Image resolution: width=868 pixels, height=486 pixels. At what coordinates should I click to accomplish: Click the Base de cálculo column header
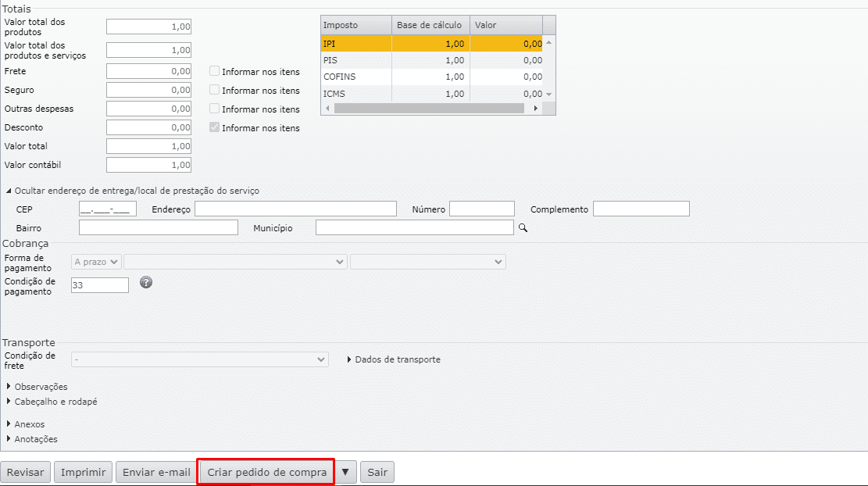[x=430, y=25]
